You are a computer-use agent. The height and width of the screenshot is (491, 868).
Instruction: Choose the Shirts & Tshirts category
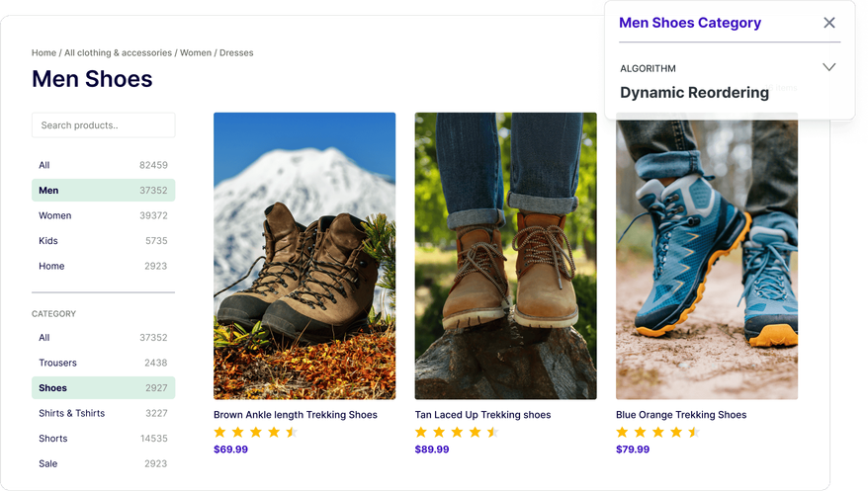(104, 413)
